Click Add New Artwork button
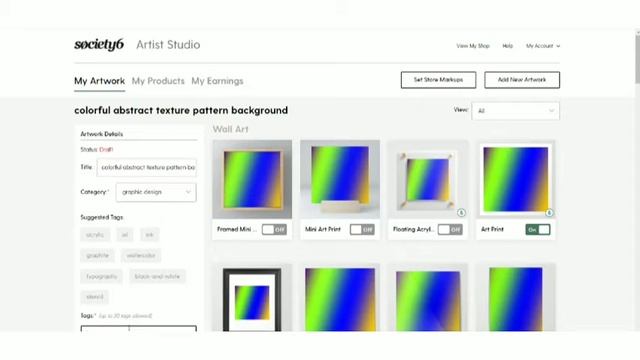 (x=522, y=80)
